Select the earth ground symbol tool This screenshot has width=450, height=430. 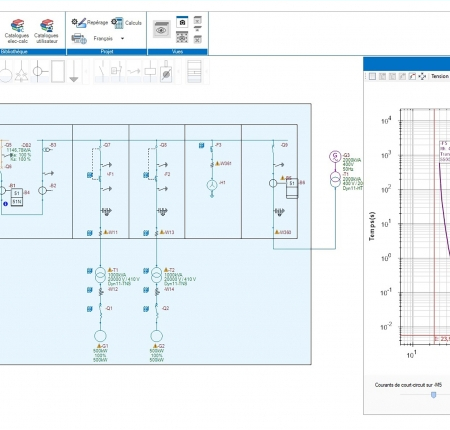click(74, 71)
